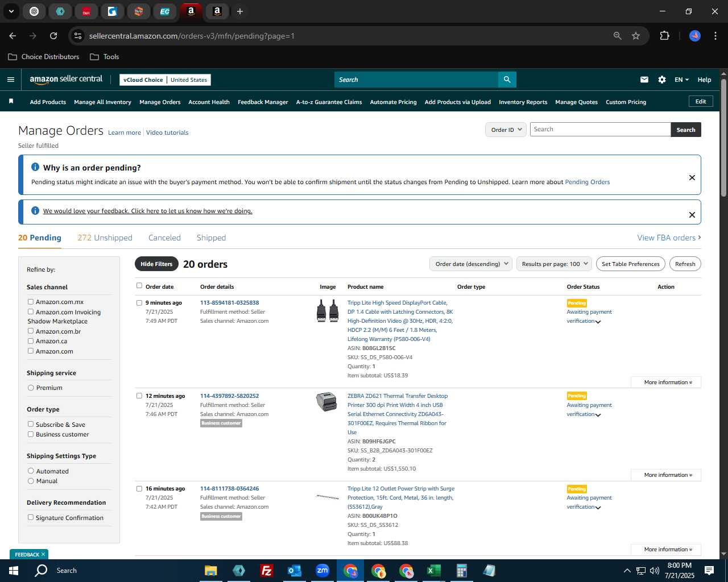Go back using browser back arrow
This screenshot has height=582, width=728.
point(13,36)
